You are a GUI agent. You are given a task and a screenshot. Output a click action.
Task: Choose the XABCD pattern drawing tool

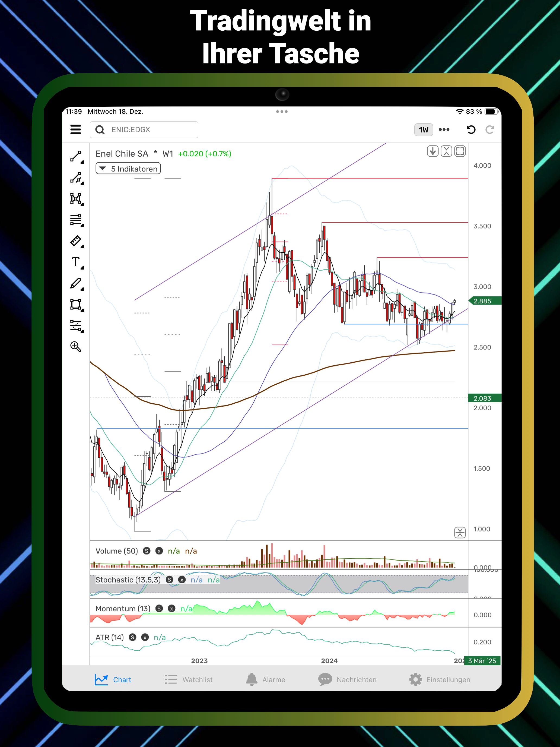[x=76, y=199]
